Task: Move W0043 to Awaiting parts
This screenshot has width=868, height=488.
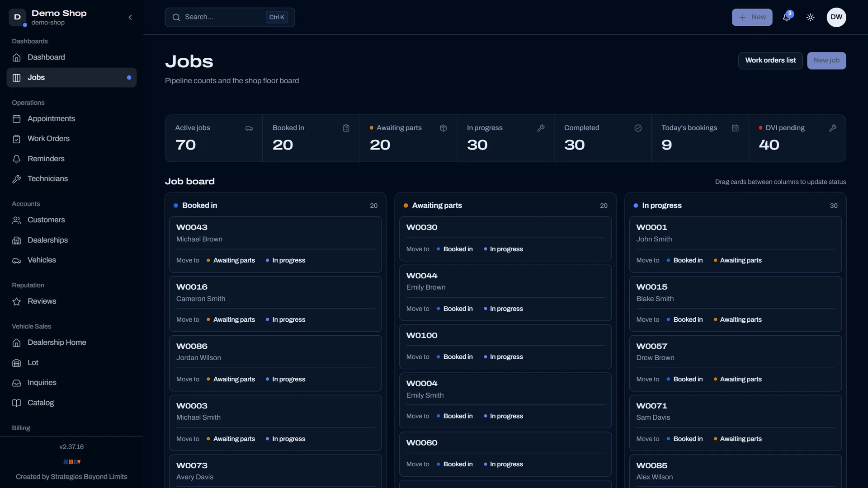Action: (x=231, y=261)
